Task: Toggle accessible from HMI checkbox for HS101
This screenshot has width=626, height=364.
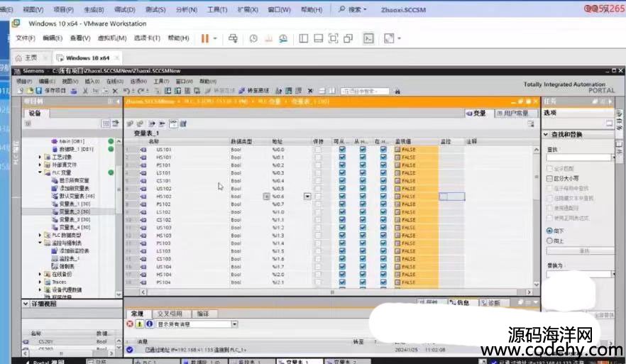Action: pos(342,158)
